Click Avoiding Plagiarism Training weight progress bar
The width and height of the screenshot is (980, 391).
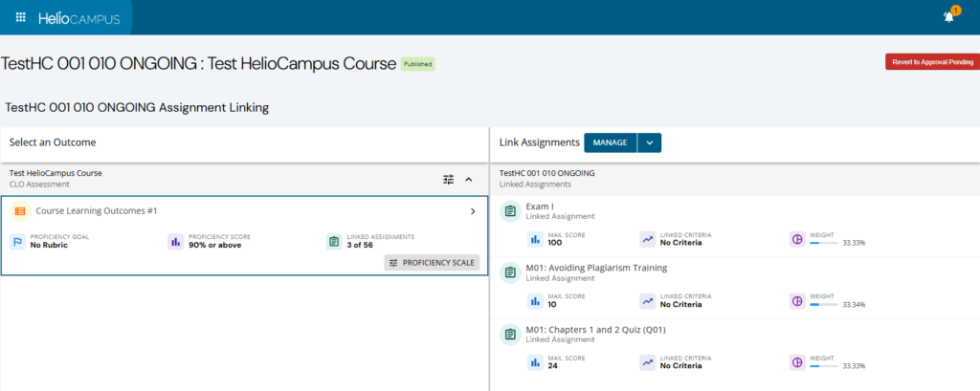pyautogui.click(x=824, y=304)
